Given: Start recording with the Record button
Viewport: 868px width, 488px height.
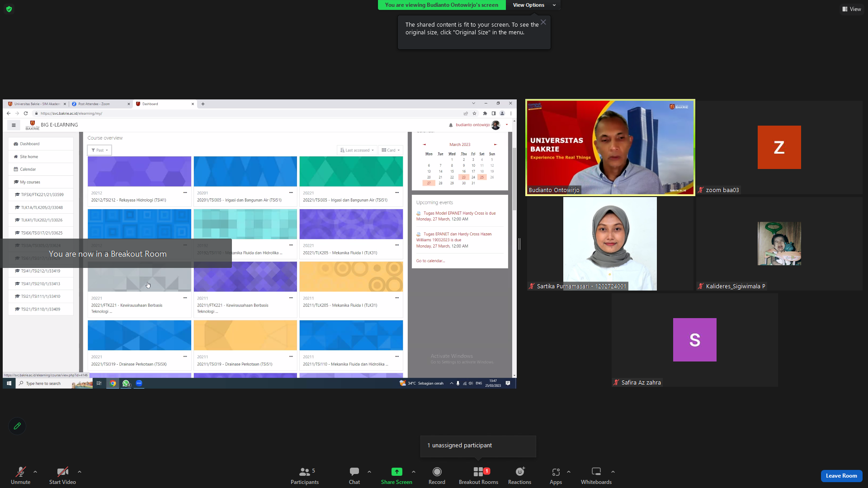Looking at the screenshot, I should pos(437,475).
